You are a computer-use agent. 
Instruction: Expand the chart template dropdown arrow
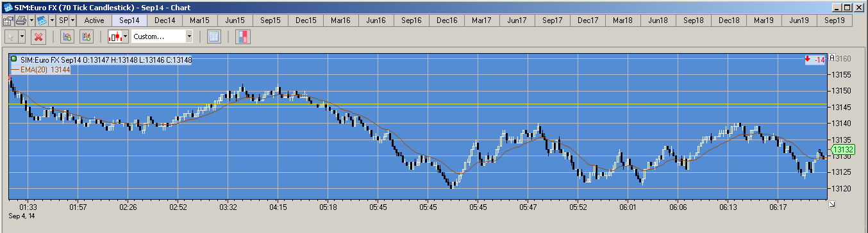[x=52, y=20]
